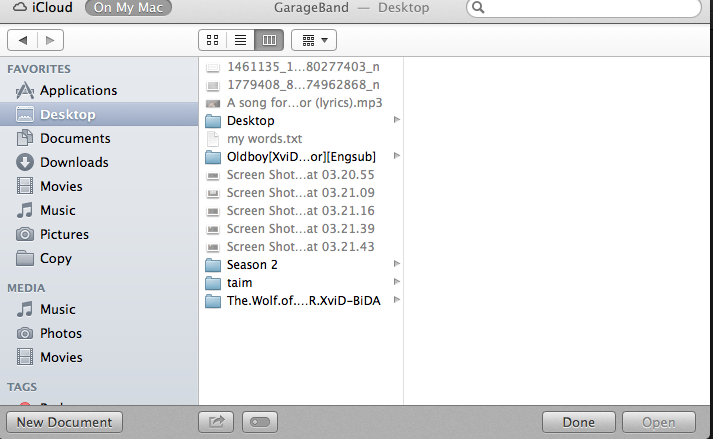
Task: Toggle the On My Mac location
Action: [128, 7]
